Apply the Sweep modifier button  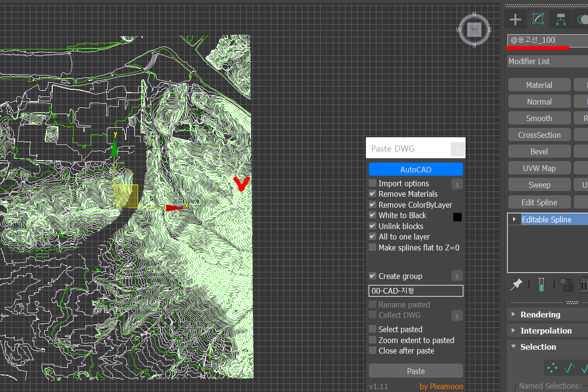click(539, 185)
